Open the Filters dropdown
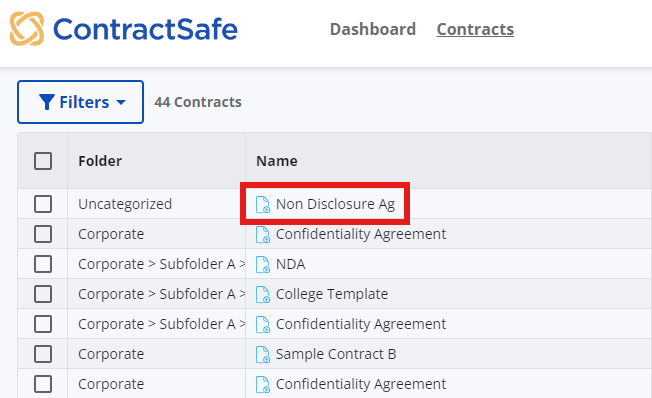 (81, 102)
